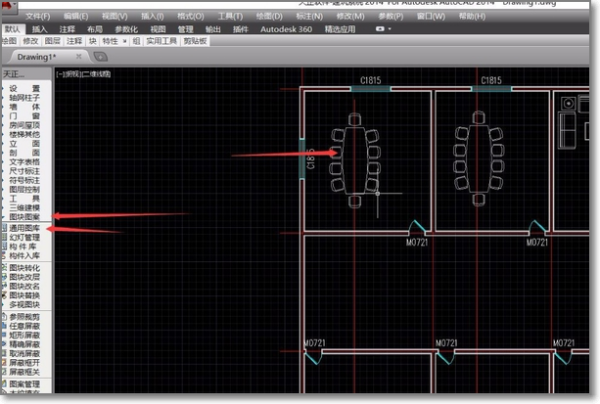Screen dimensions: 600x404
Task: Expand the ribbon display options dropdown arrow
Action: click(390, 29)
